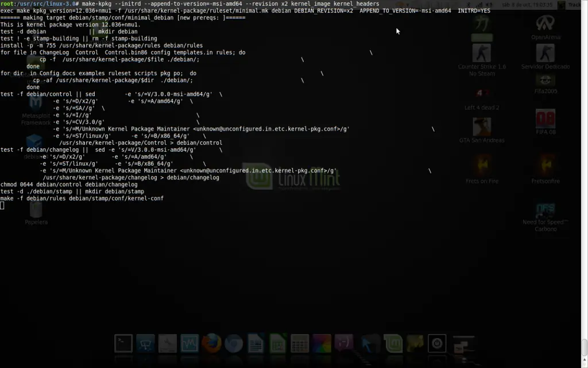Click 'install -p -m 755' line
The image size is (588, 368).
102,46
